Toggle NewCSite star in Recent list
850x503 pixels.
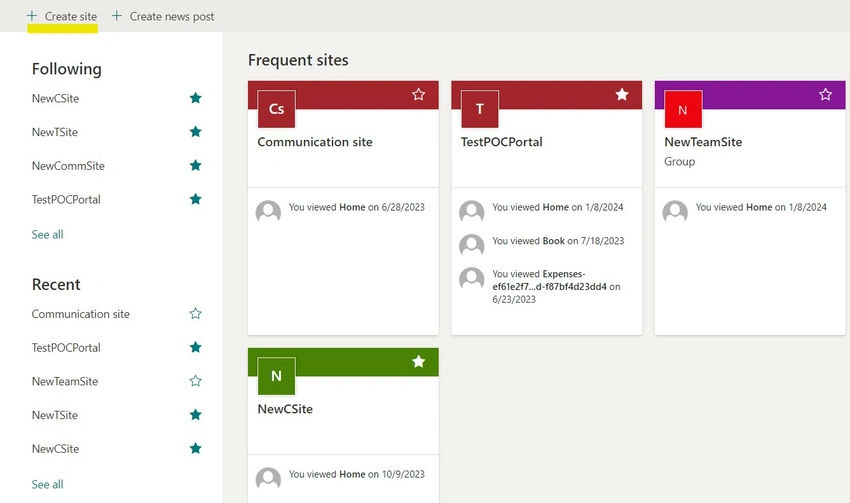coord(195,448)
